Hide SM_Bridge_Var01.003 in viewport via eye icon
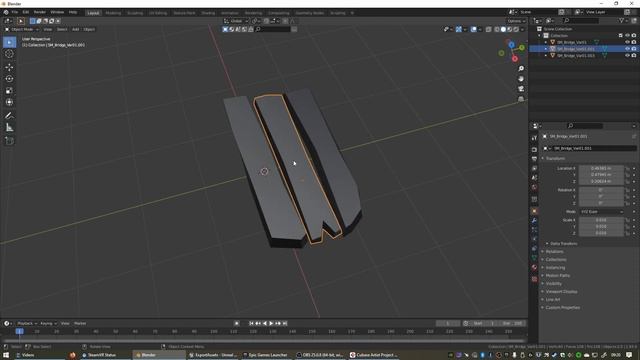 (627, 55)
